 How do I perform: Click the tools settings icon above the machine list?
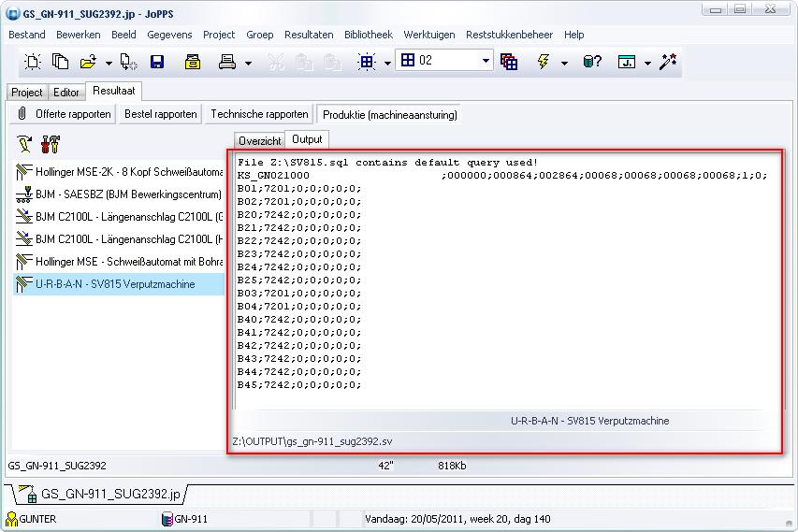(51, 144)
